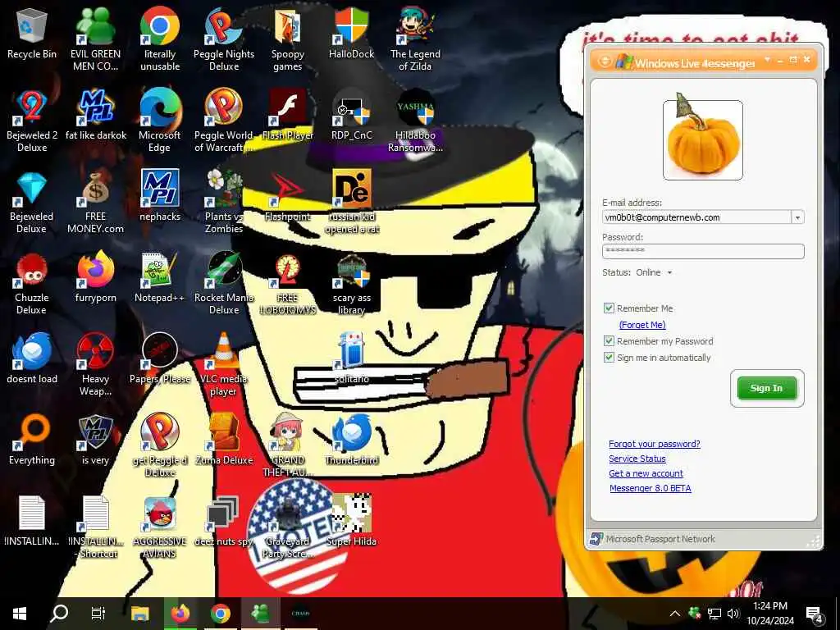The width and height of the screenshot is (840, 630).
Task: Open FREE MONEY.com shortcut
Action: 95,202
